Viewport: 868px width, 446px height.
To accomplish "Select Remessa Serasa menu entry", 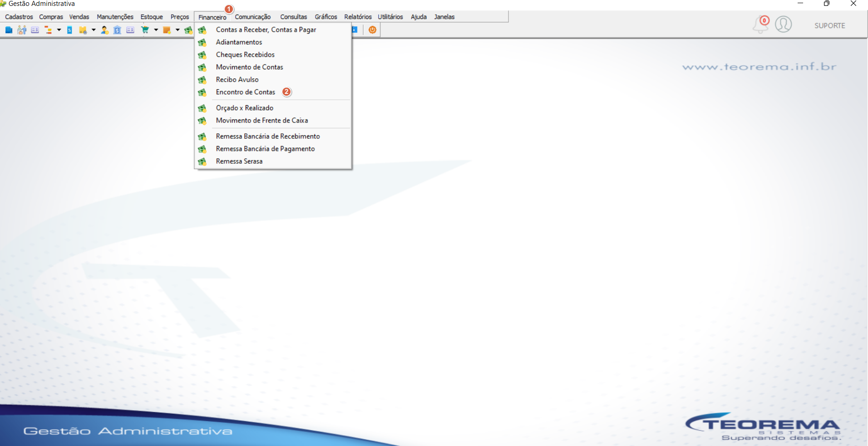I will click(273, 162).
